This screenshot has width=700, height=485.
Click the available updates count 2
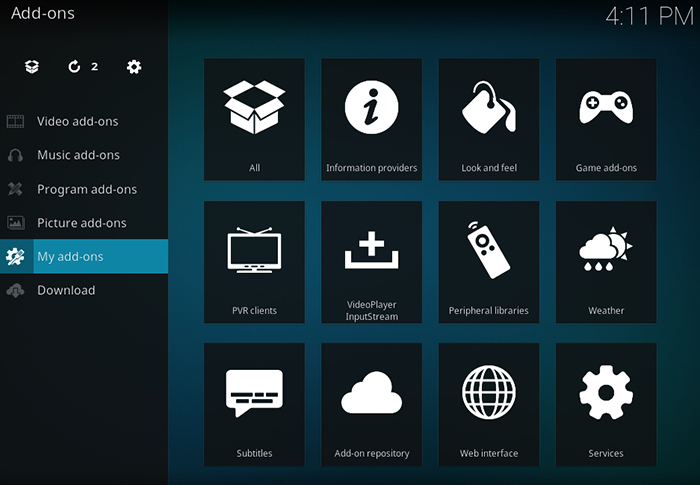point(95,67)
